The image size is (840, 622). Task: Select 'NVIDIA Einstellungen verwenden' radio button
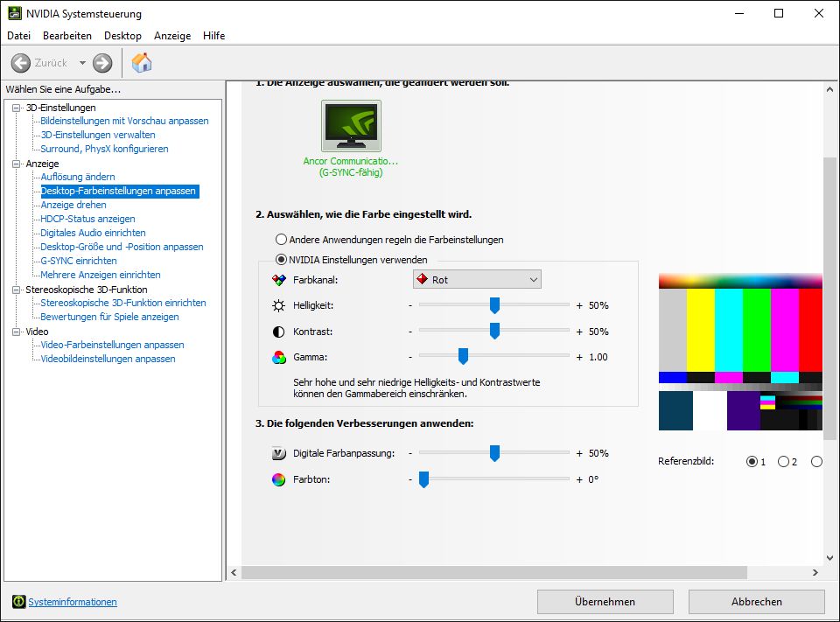click(281, 260)
